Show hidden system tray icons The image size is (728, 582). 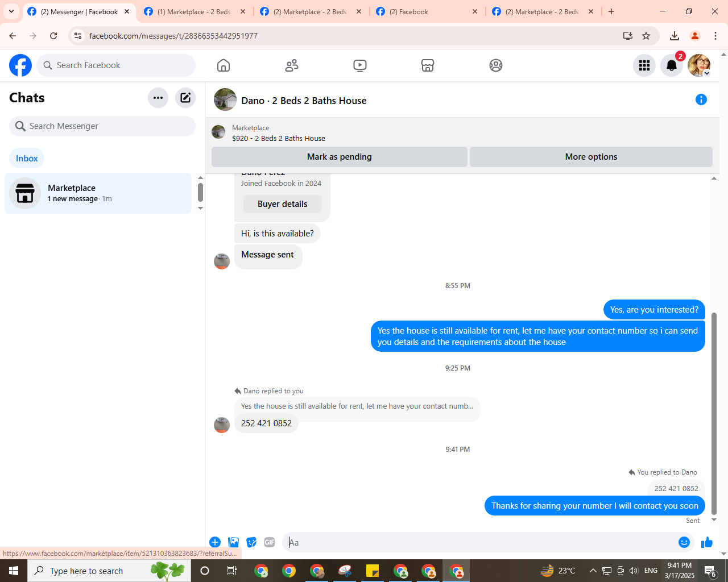[593, 571]
